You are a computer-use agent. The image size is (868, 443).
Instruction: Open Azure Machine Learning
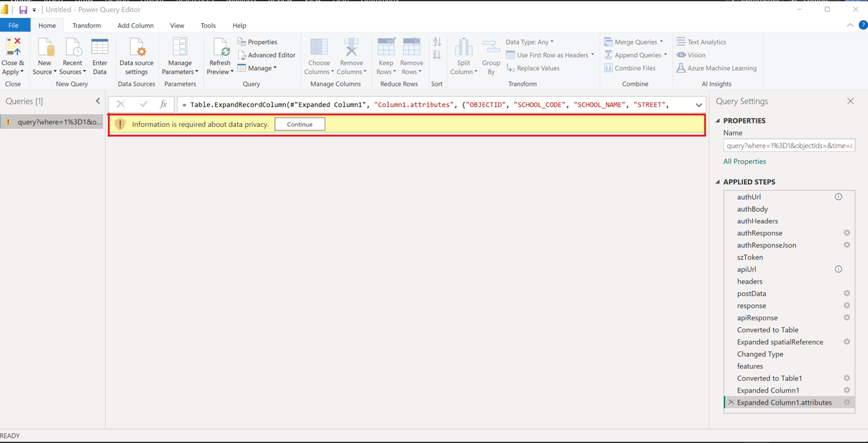(716, 68)
